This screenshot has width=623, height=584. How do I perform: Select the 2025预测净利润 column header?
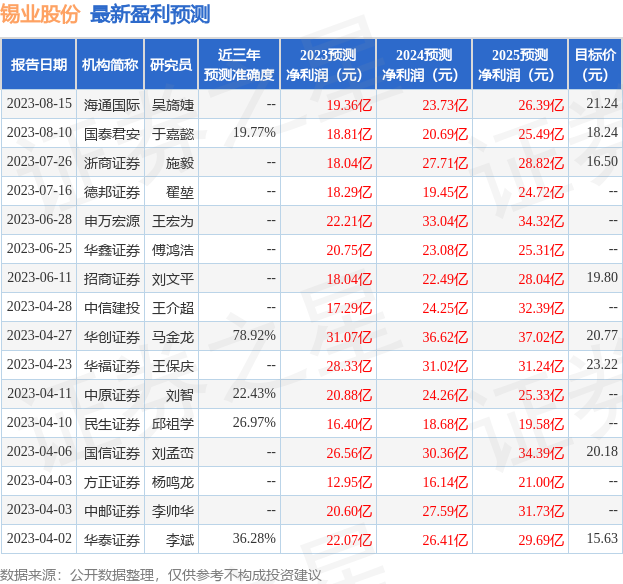coord(520,64)
